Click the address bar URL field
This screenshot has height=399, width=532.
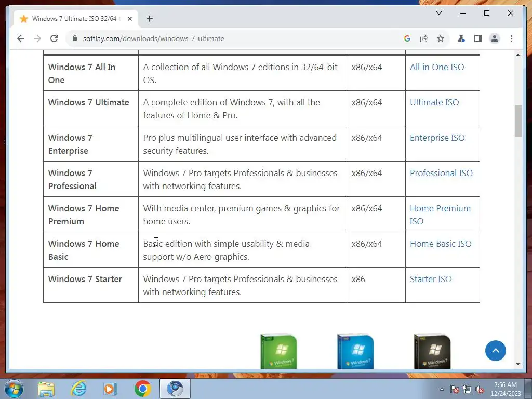point(237,38)
